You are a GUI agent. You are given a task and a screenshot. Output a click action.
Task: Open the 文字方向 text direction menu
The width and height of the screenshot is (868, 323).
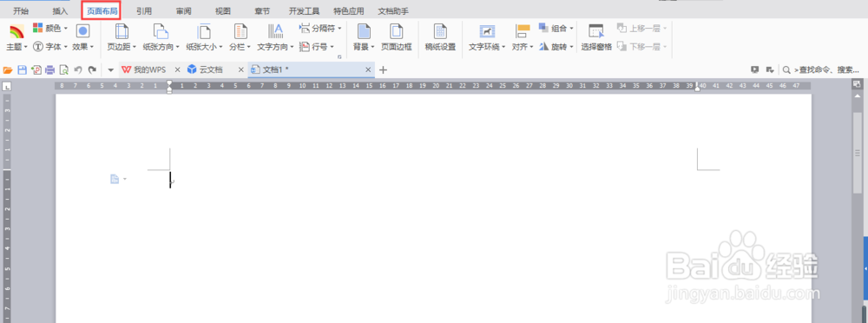pos(276,37)
